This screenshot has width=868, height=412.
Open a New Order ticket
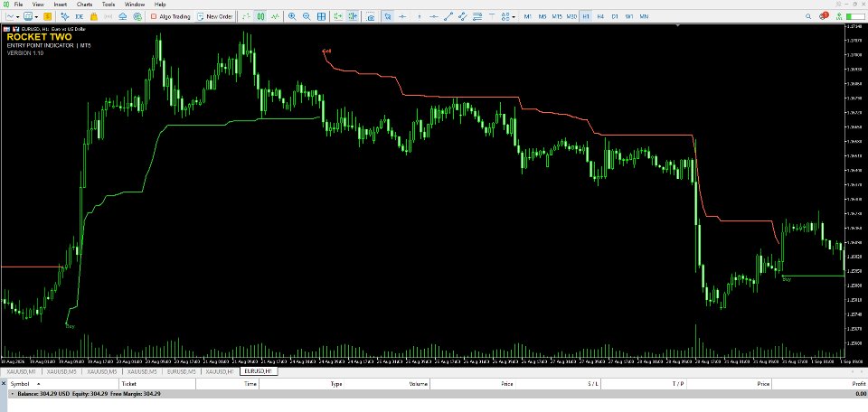(x=215, y=16)
